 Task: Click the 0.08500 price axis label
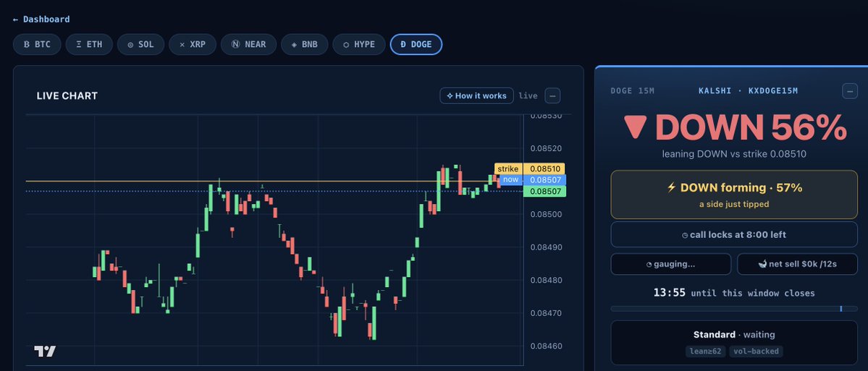pyautogui.click(x=546, y=215)
